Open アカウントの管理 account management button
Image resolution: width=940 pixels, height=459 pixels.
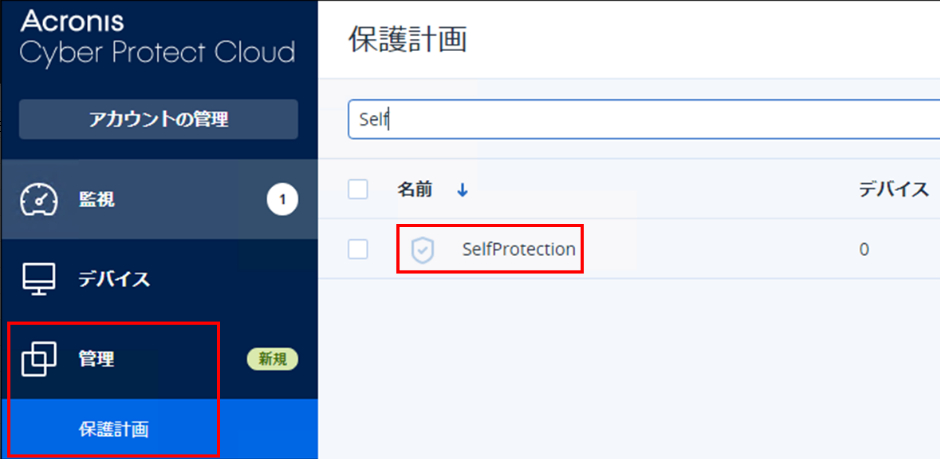click(158, 120)
